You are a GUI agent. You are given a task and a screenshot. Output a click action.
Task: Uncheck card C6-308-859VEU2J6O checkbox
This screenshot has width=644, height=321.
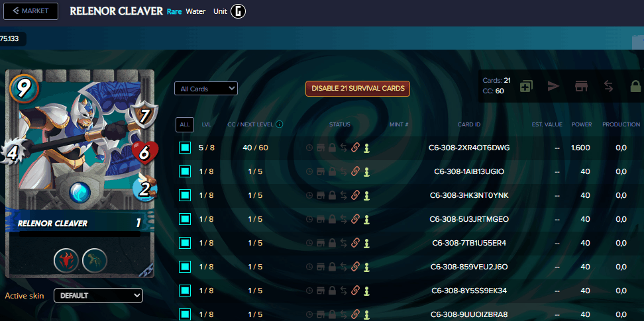pyautogui.click(x=185, y=267)
